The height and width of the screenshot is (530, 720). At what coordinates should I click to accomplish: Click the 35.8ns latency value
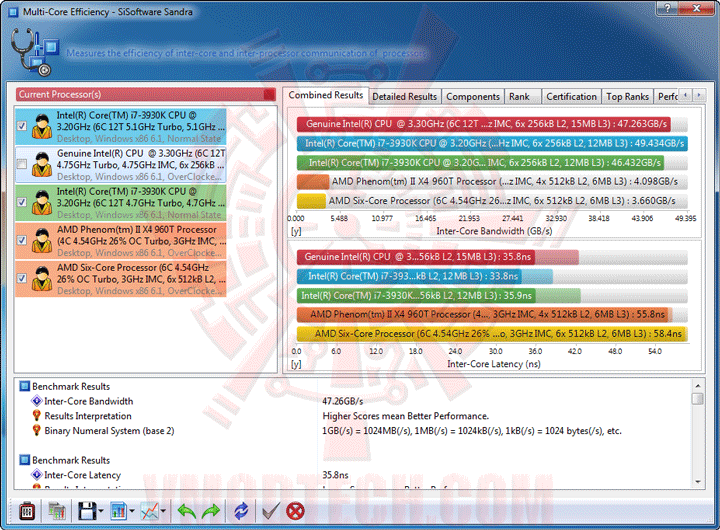(335, 475)
